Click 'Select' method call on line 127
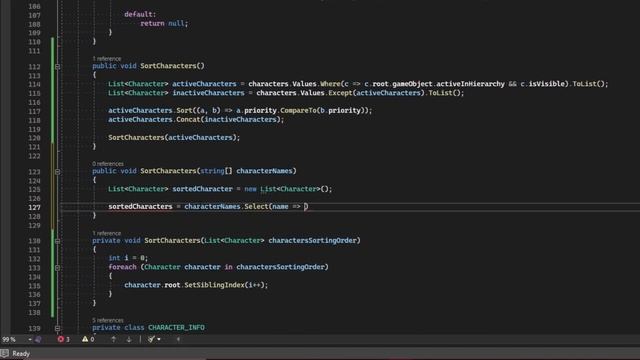The height and width of the screenshot is (360, 640). click(256, 207)
